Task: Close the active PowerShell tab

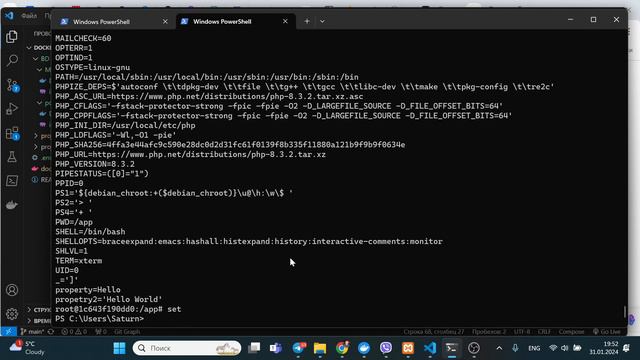Action: (285, 22)
